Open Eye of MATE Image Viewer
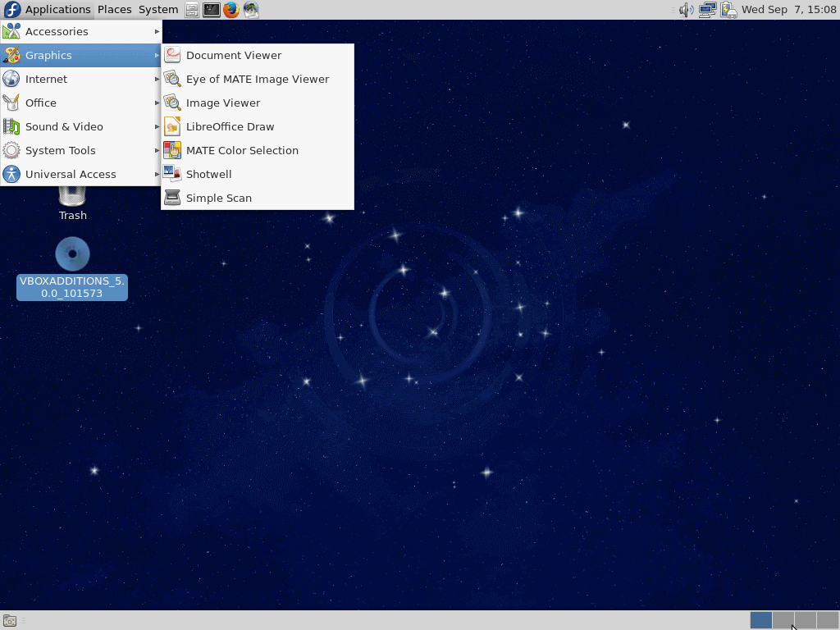Image resolution: width=840 pixels, height=630 pixels. (x=257, y=79)
